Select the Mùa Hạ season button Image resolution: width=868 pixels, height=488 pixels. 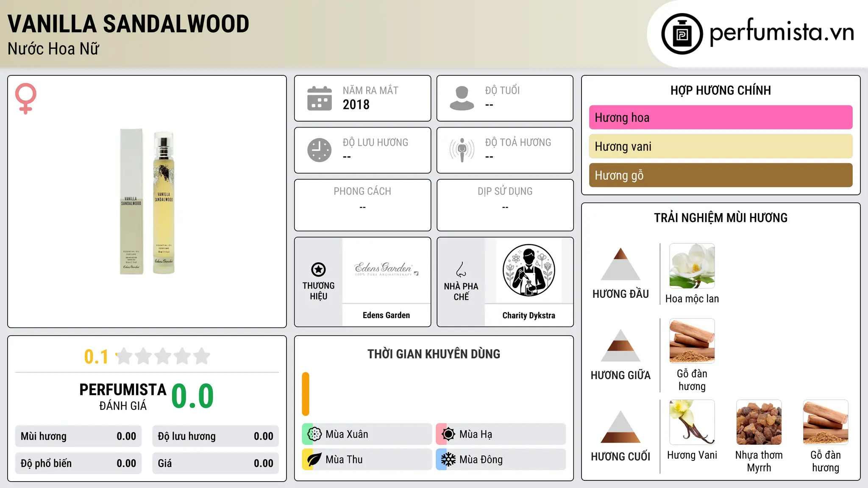(x=501, y=434)
